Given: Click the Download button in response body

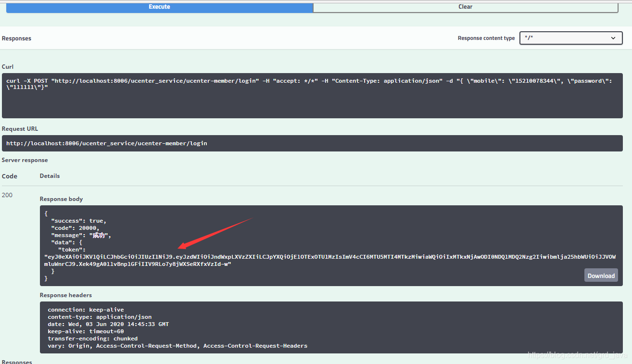Looking at the screenshot, I should click(x=601, y=276).
